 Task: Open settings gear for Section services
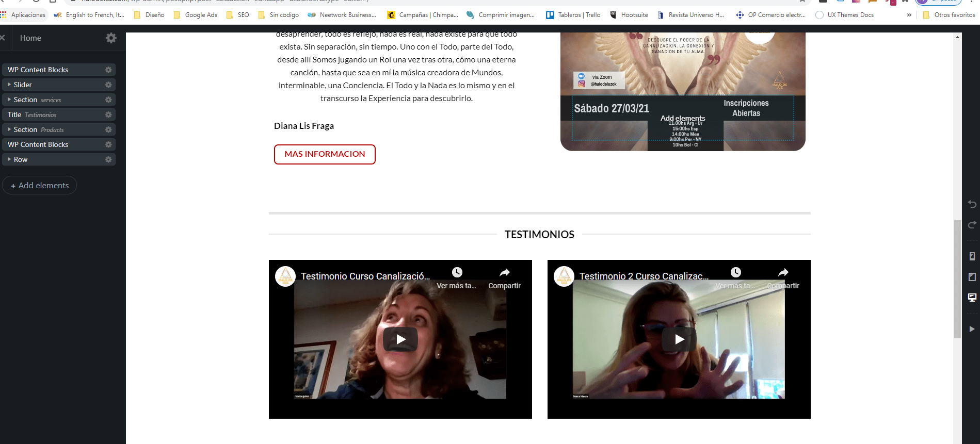(x=108, y=100)
